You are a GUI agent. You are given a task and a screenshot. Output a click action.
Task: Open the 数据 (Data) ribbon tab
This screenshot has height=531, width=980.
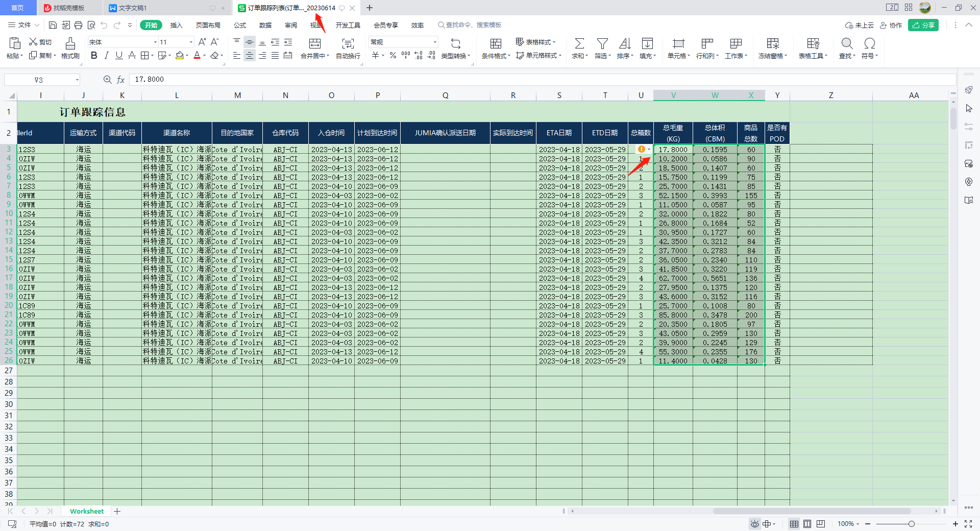(x=265, y=25)
